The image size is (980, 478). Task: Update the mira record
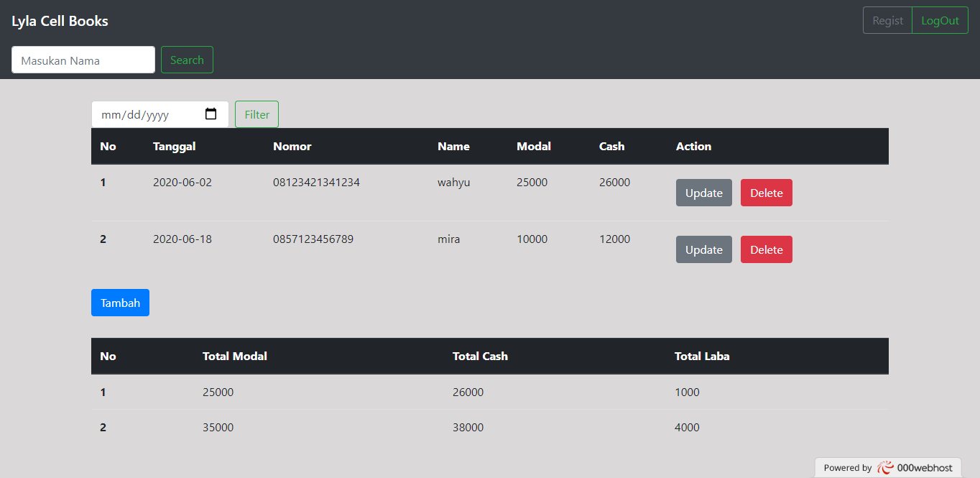coord(704,249)
